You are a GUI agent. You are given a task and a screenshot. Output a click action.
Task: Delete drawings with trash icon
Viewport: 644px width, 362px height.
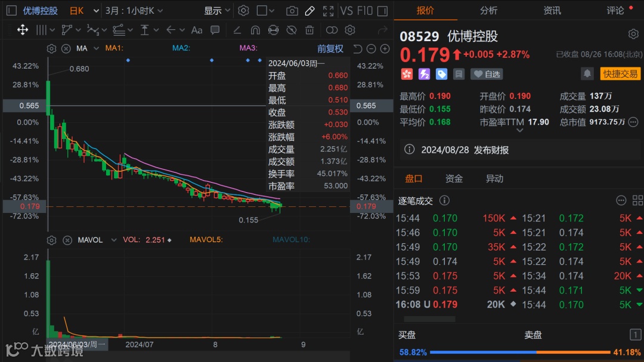(x=309, y=30)
